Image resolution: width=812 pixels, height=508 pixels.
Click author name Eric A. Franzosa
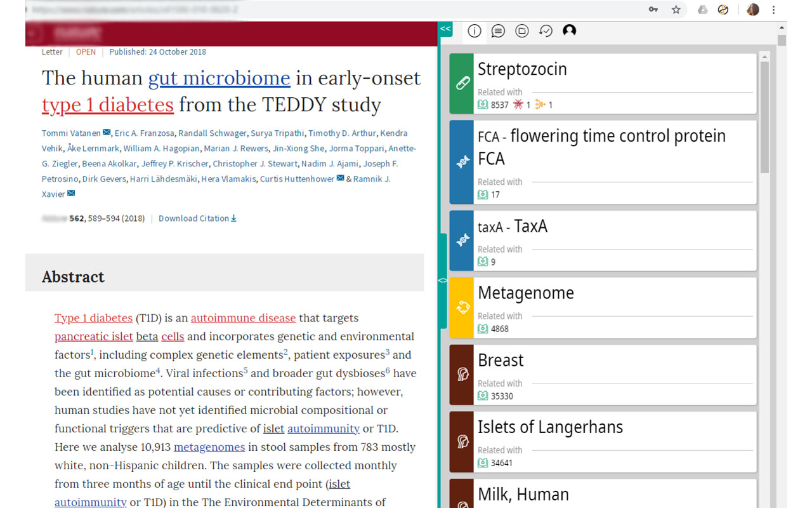pos(144,133)
